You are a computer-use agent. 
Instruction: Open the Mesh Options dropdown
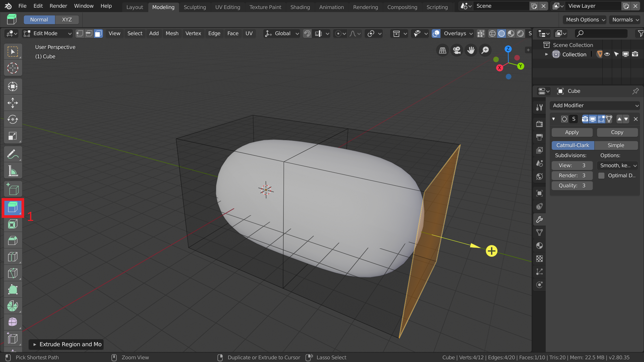pos(585,20)
